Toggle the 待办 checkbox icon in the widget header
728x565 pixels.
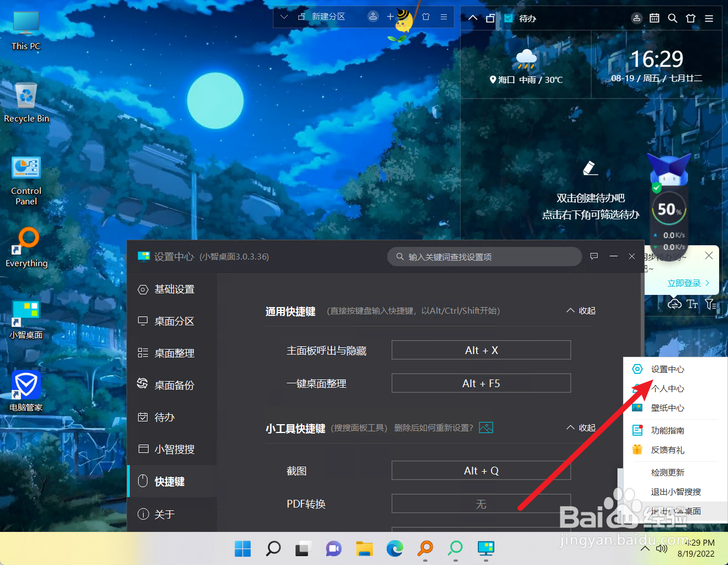[x=509, y=18]
